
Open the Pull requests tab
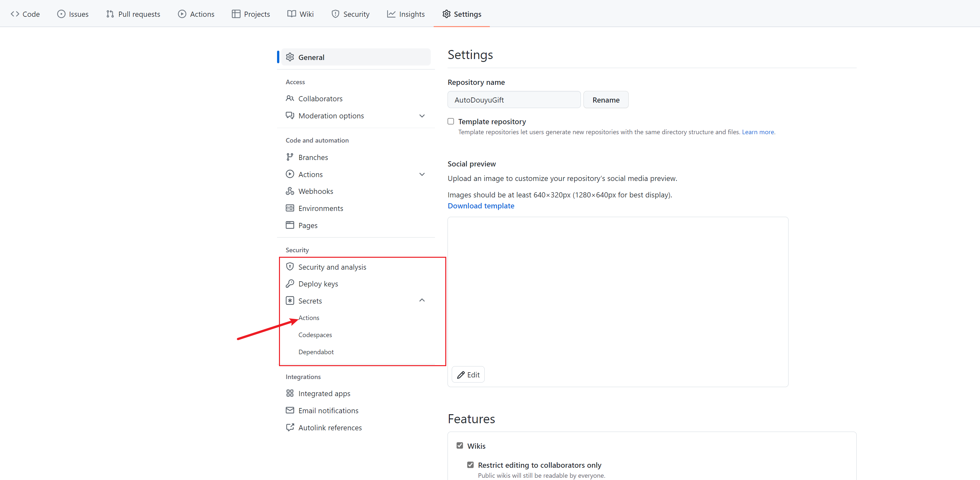coord(133,14)
